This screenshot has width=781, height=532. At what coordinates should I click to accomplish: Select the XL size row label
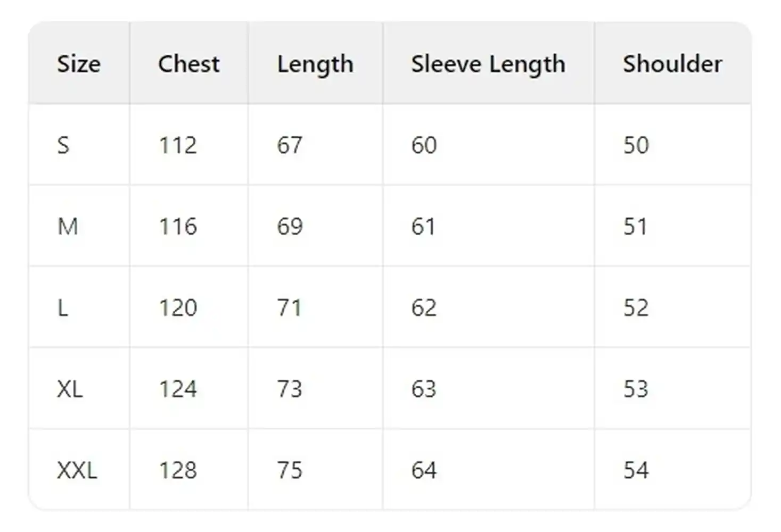click(70, 389)
